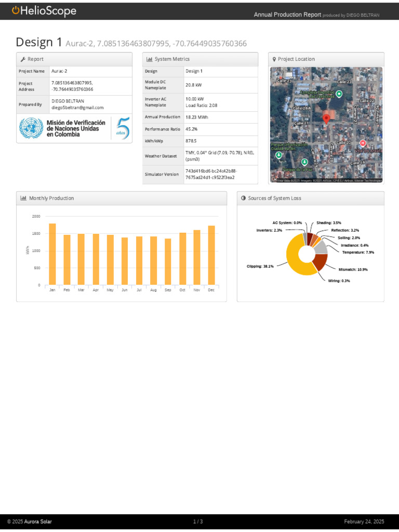Click the pin icon beside Project Location
This screenshot has width=399, height=532.
click(x=274, y=59)
